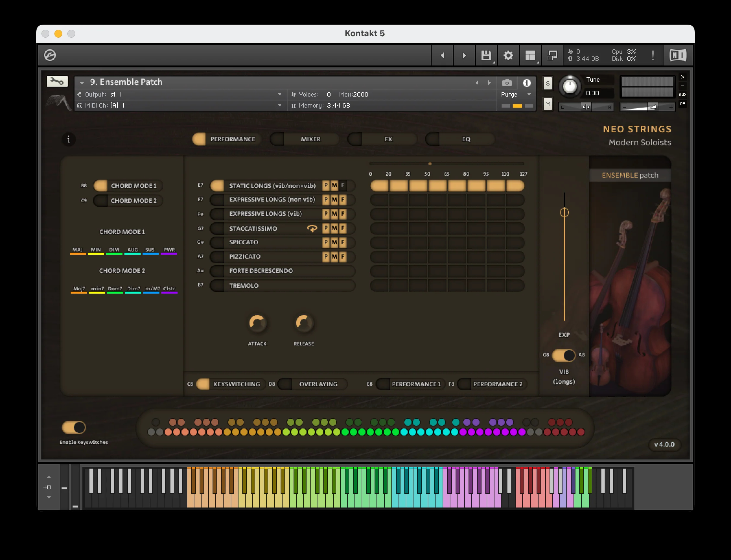Click the exclamation panic icon

tap(653, 55)
